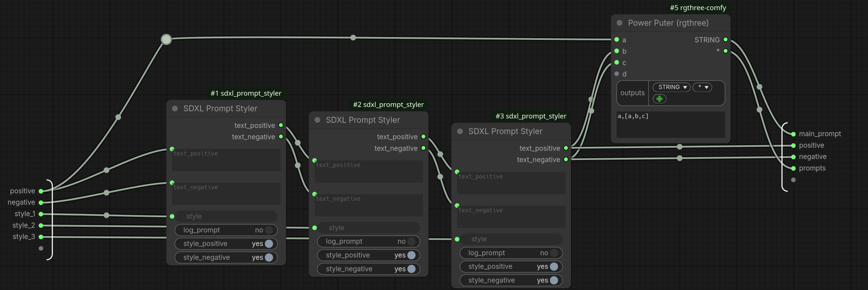The width and height of the screenshot is (868, 290).
Task: Open the STRING output type dropdown
Action: pyautogui.click(x=672, y=87)
